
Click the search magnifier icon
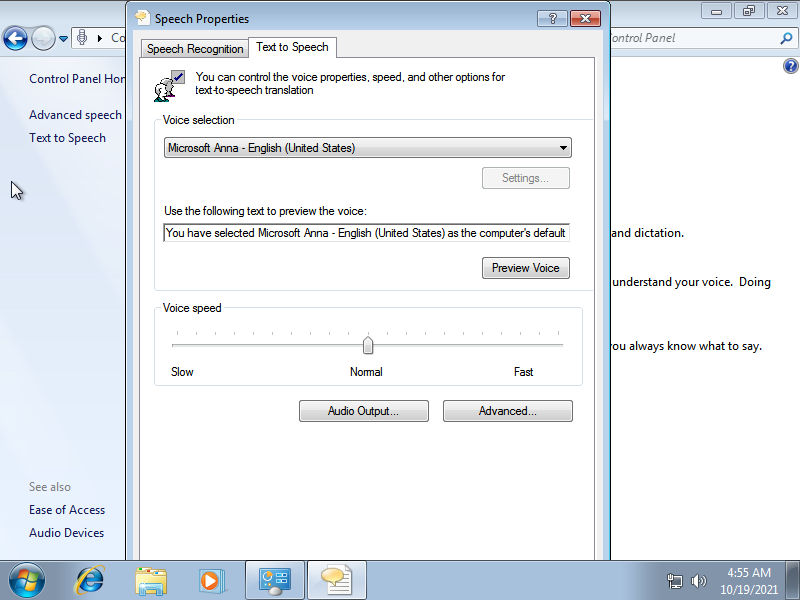787,38
